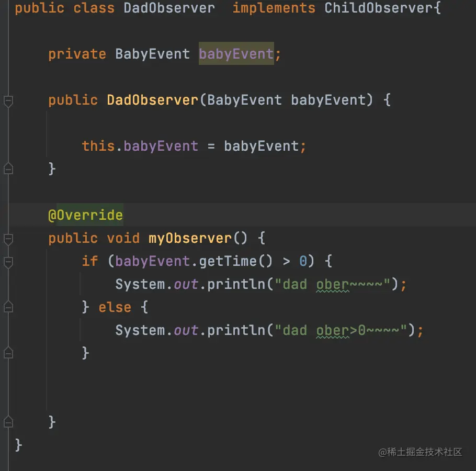
Task: Click the class name DadObserver in declaration
Action: coord(169,8)
